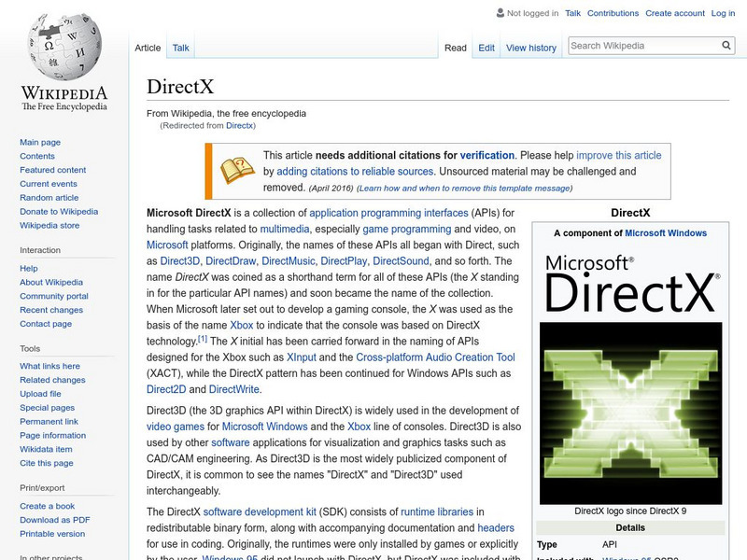Open Microsoft Windows link in infobox

(666, 233)
